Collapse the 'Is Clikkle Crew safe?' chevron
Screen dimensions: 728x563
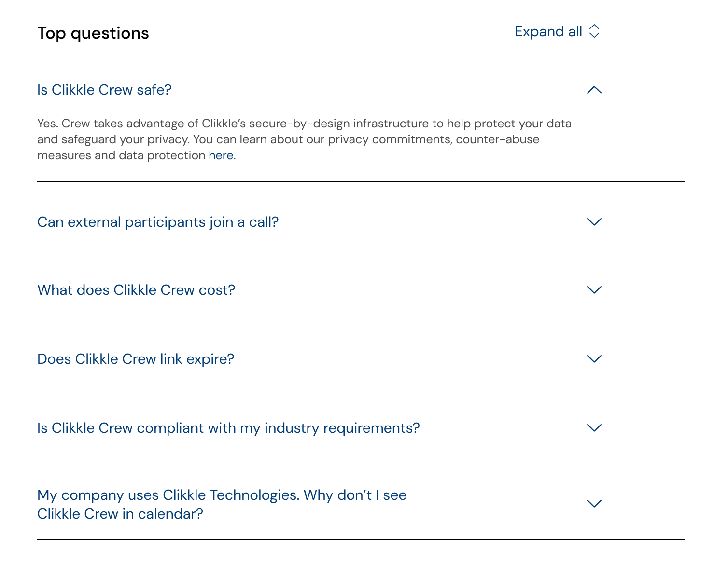point(594,90)
